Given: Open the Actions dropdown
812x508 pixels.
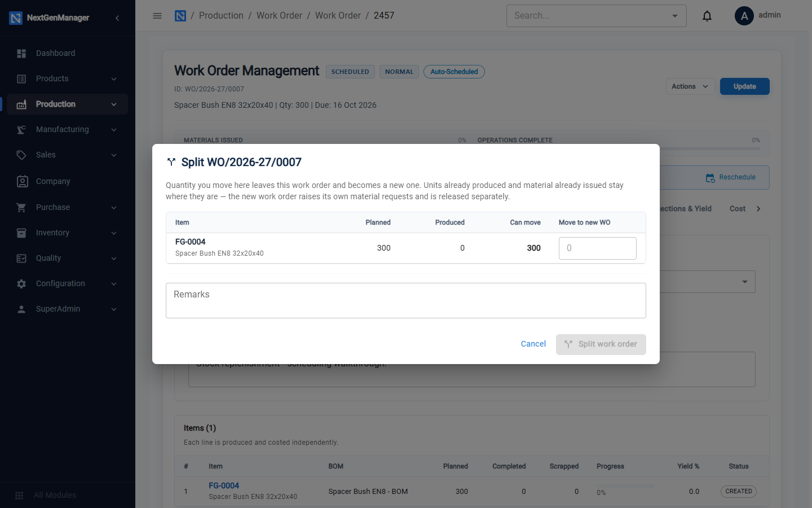Looking at the screenshot, I should pyautogui.click(x=690, y=86).
